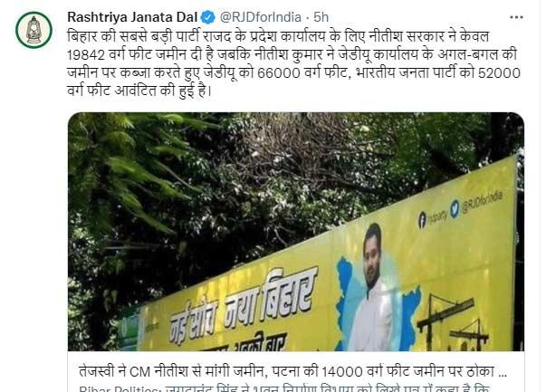The height and width of the screenshot is (392, 546).
Task: Click the Facebook icon on the billboard
Action: [422, 220]
